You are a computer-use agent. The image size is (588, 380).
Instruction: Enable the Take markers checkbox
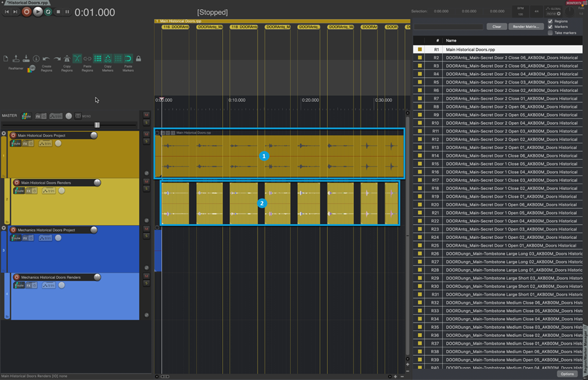[550, 33]
